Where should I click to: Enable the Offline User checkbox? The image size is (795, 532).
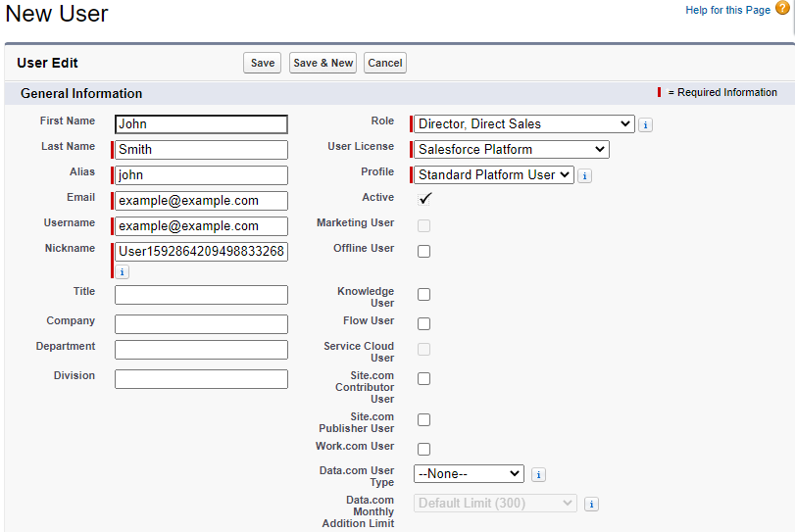click(423, 252)
